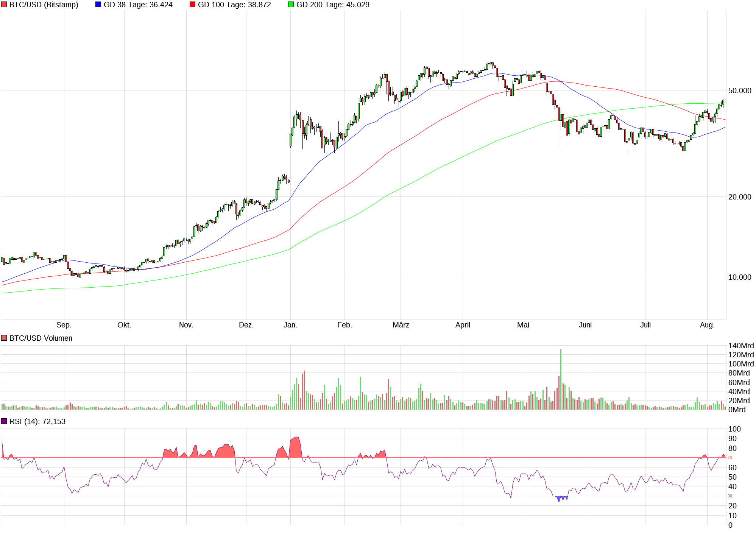Click the purple RSI (14) legend swatch

4,421
